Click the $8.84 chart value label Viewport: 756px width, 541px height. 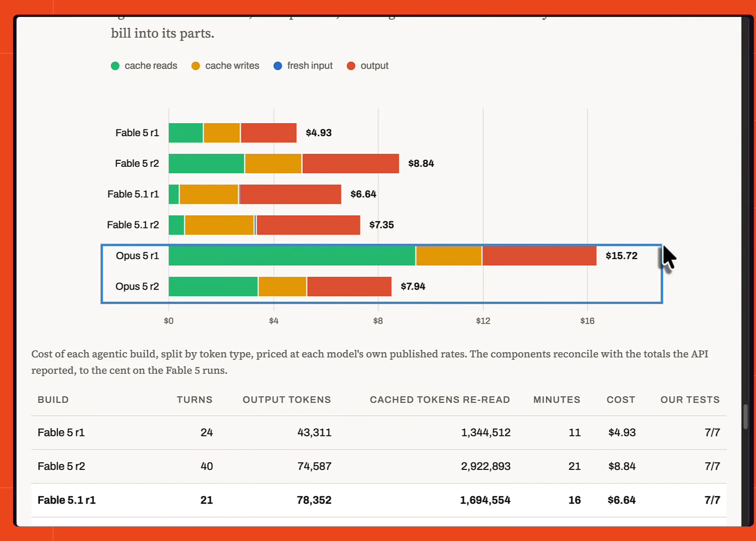coord(421,163)
